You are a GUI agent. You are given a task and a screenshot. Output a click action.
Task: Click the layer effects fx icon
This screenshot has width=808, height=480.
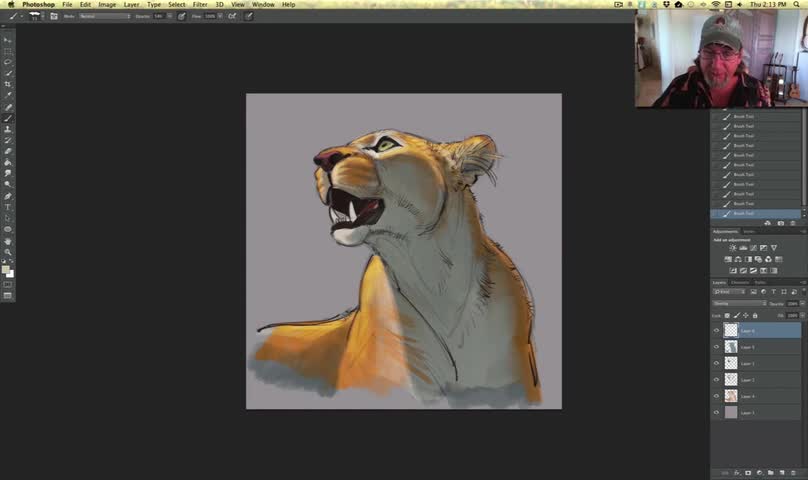[737, 473]
